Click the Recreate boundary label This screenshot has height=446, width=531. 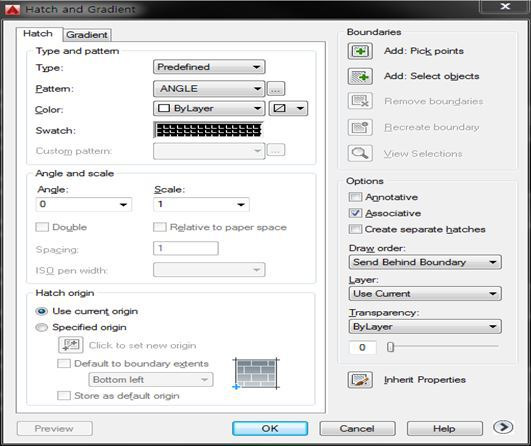coord(431,127)
